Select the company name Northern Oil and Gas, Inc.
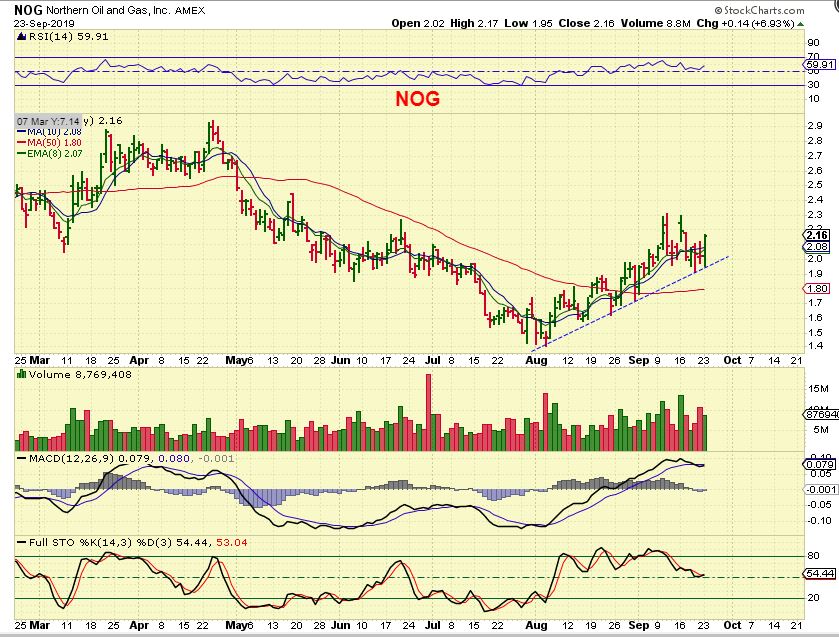Image resolution: width=839 pixels, height=637 pixels. [109, 10]
